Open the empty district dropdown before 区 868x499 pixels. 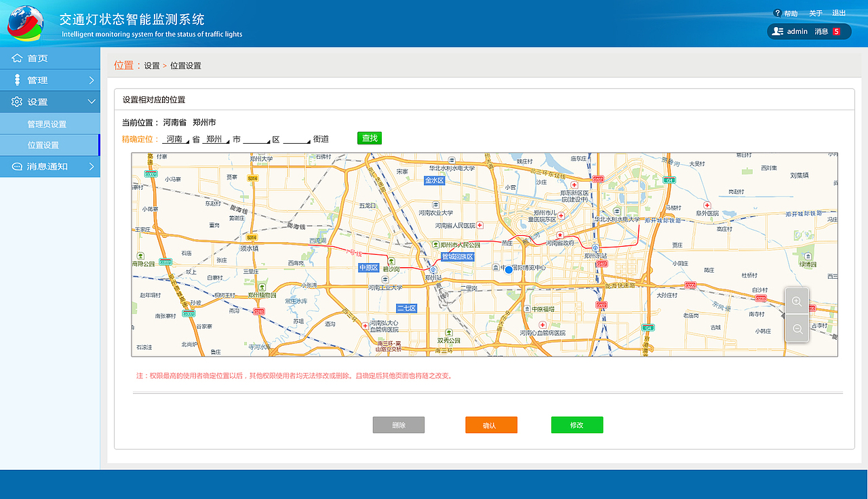(x=256, y=139)
